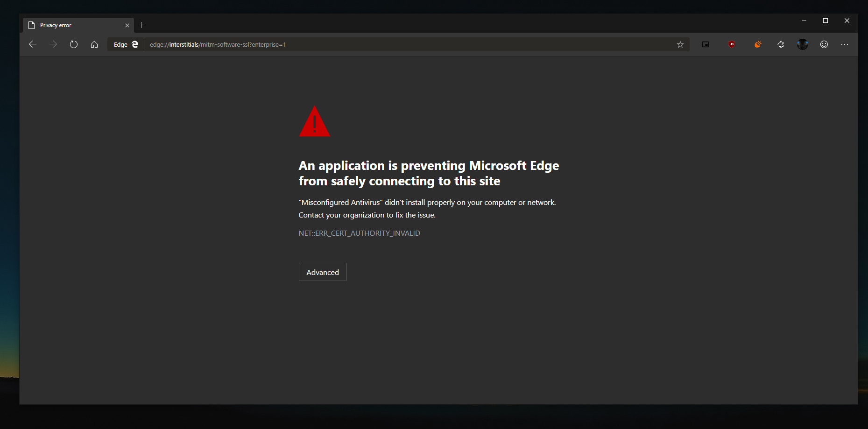View site information via the Edge badge

[126, 44]
